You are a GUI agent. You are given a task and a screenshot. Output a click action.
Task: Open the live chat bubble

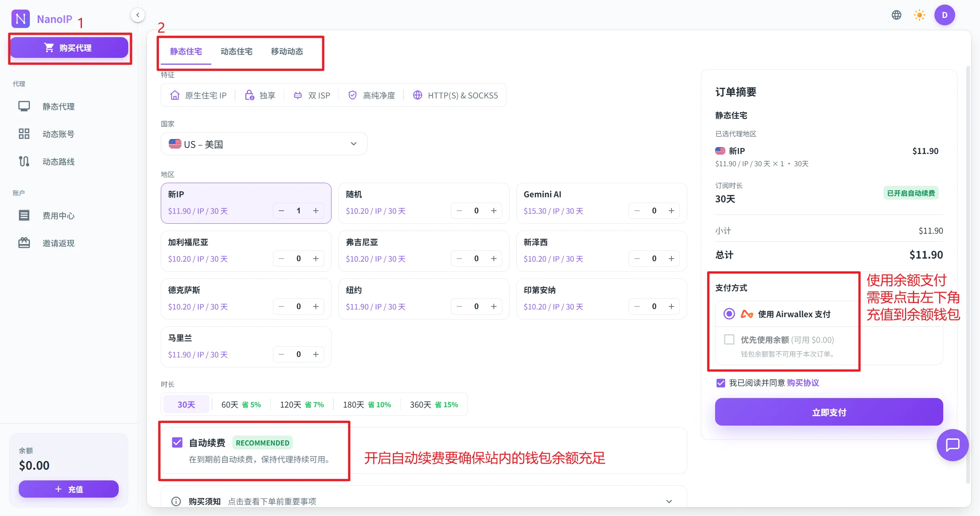pyautogui.click(x=952, y=445)
